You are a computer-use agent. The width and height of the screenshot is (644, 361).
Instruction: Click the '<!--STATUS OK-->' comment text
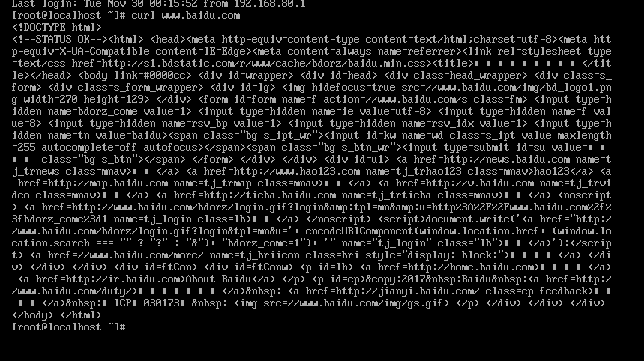point(59,40)
